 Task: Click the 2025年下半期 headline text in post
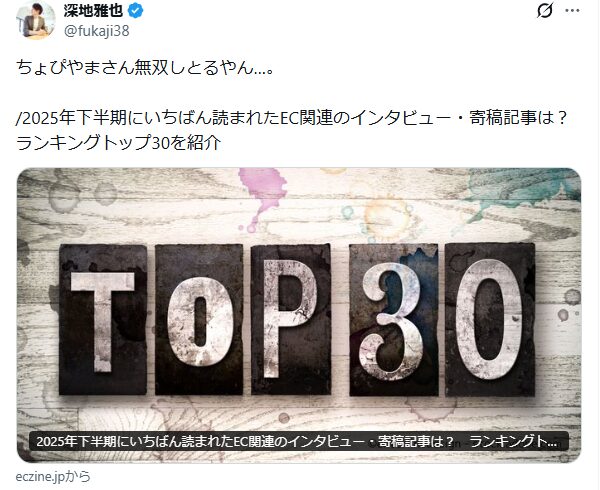[x=291, y=119]
